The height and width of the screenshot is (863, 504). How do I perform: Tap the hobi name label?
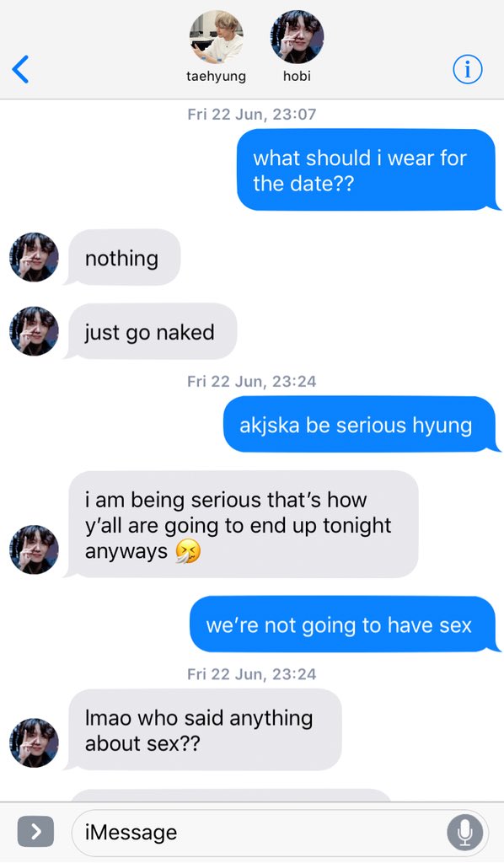298,76
